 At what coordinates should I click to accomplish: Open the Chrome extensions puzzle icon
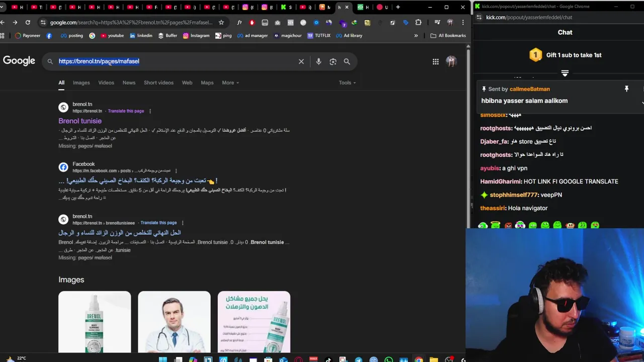click(x=419, y=22)
